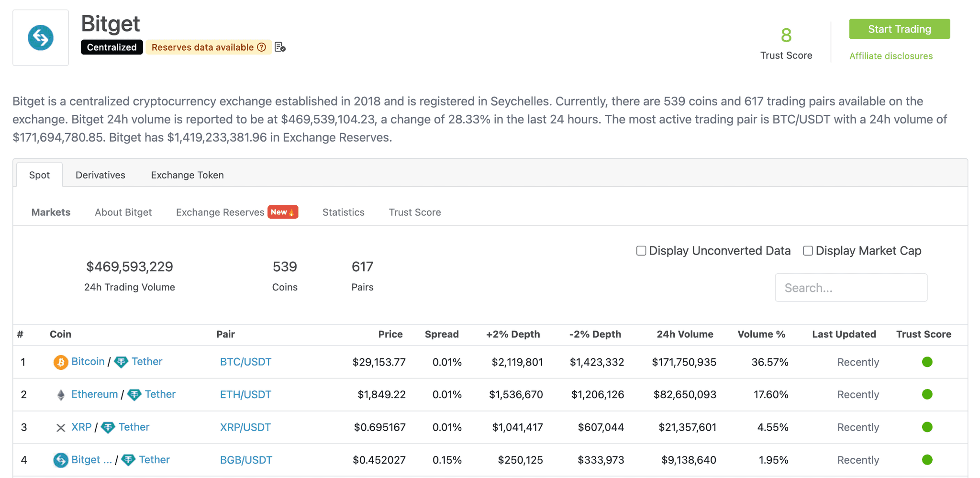980x478 pixels.
Task: Enable Display Market Cap
Action: [808, 250]
